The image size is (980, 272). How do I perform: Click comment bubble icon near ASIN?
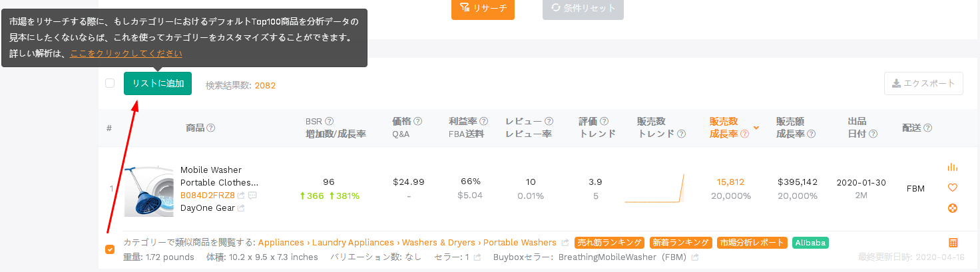pyautogui.click(x=252, y=196)
